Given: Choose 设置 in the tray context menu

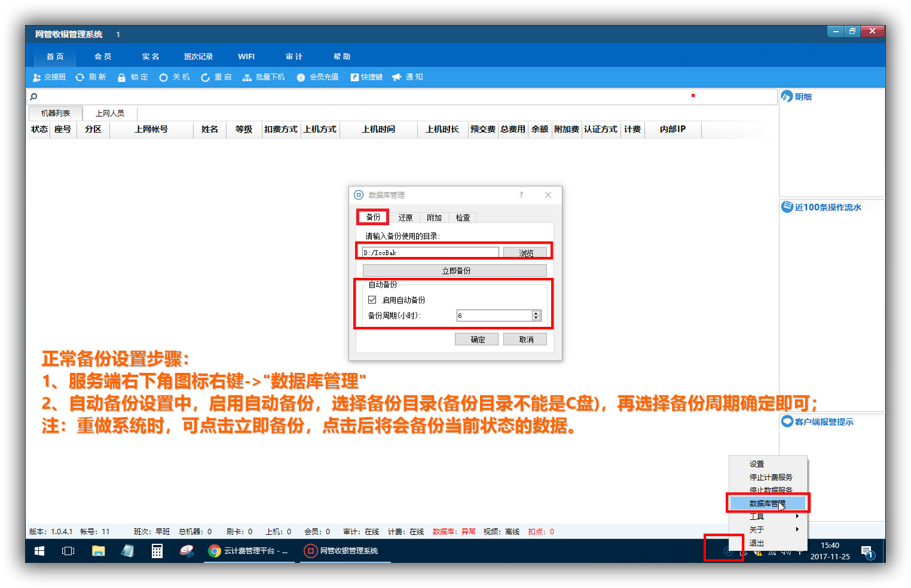Looking at the screenshot, I should [x=768, y=464].
